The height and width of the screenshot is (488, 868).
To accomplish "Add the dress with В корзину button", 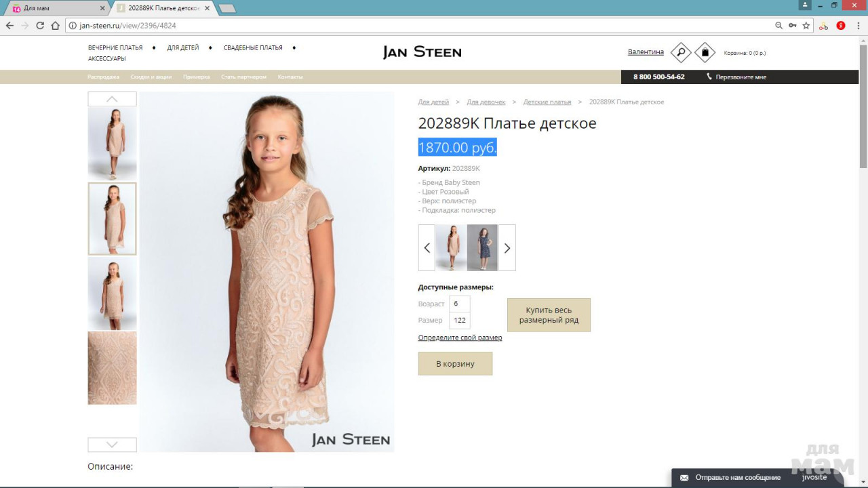I will point(455,364).
